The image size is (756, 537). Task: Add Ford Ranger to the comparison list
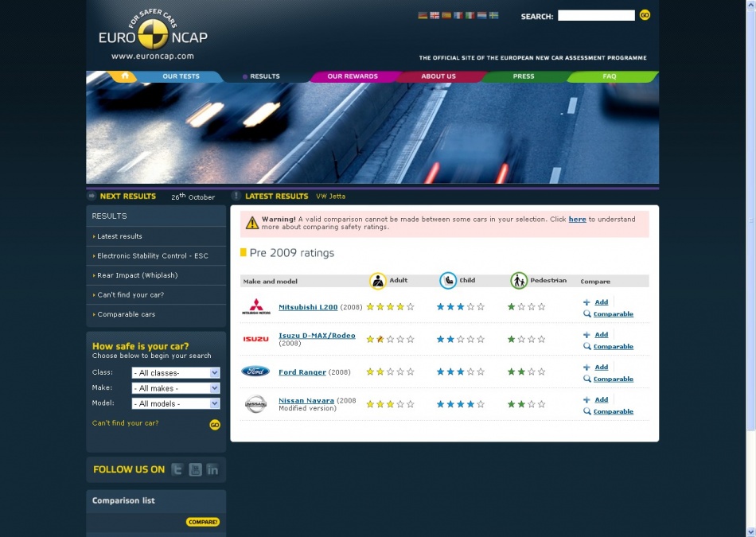[x=602, y=368]
